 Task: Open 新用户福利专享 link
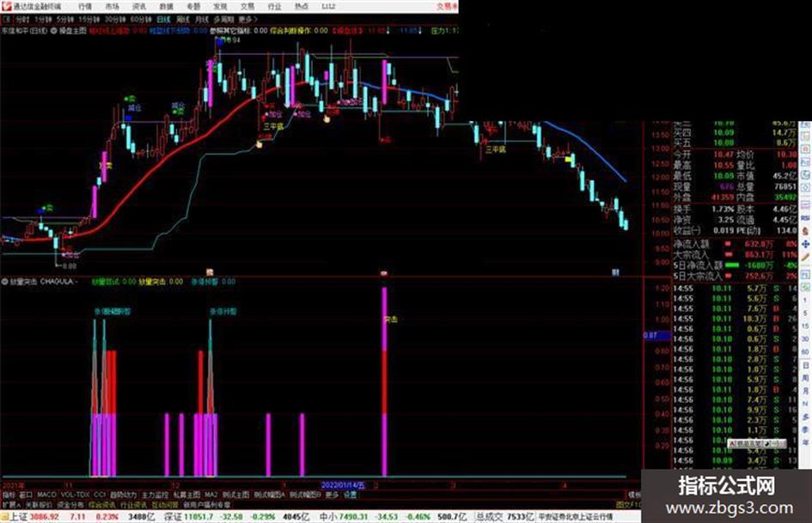206,504
